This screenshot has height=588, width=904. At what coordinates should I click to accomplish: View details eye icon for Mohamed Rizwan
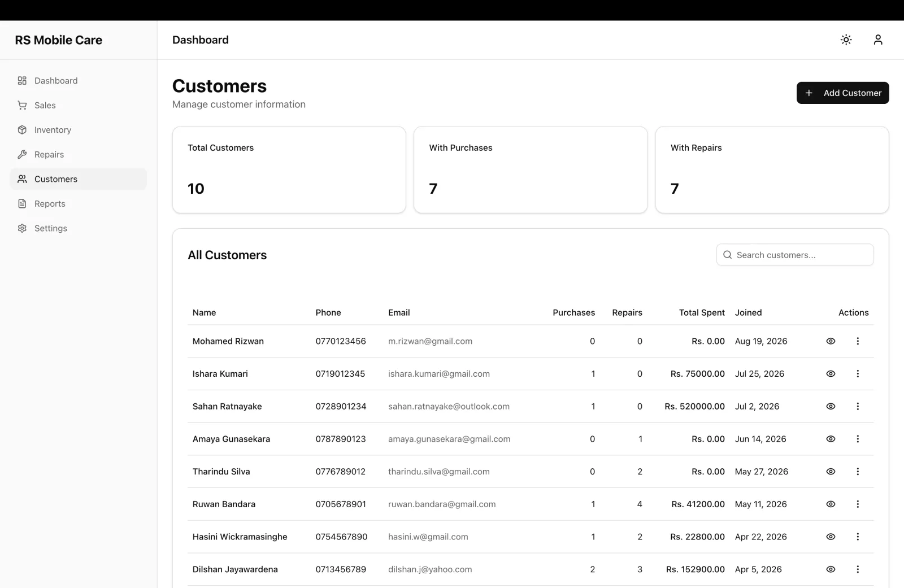coord(831,341)
